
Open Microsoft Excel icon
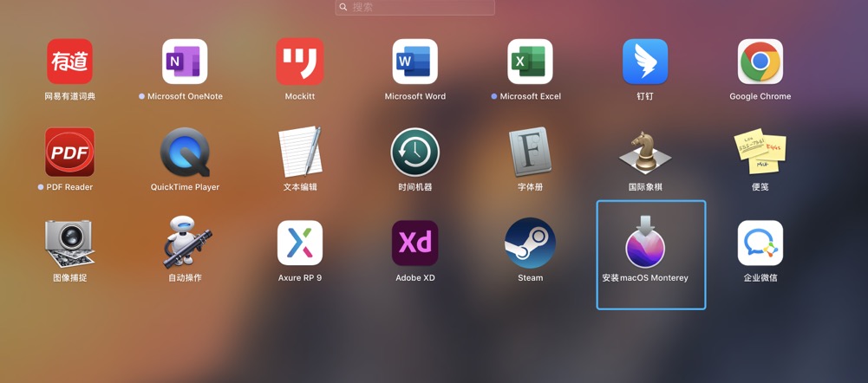click(531, 62)
